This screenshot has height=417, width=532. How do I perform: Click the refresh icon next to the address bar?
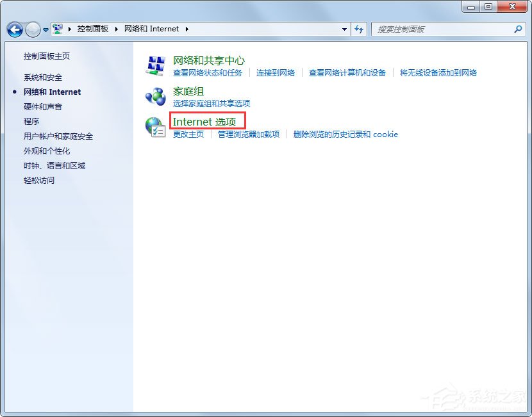(x=359, y=29)
